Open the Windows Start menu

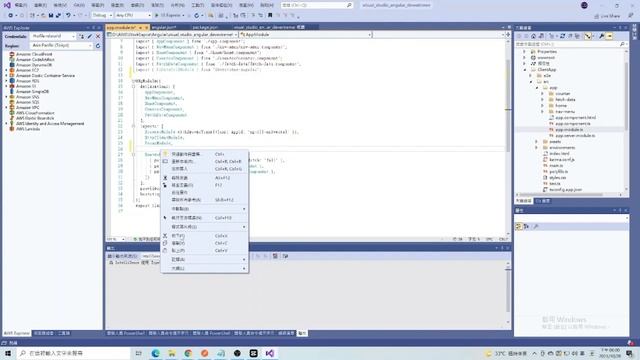click(x=8, y=353)
